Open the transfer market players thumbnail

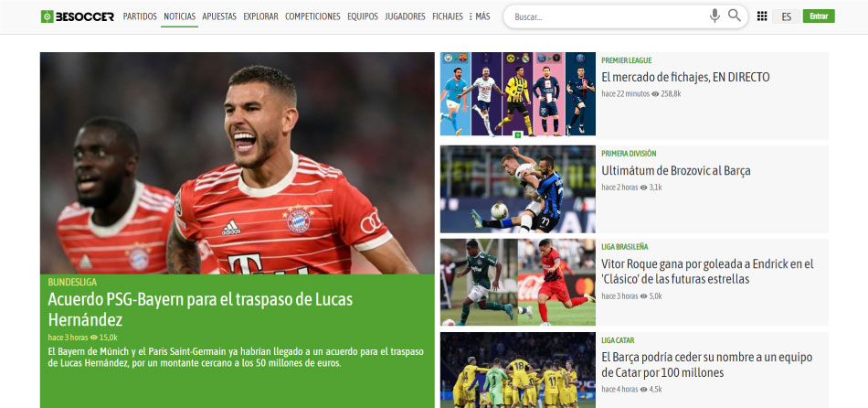pyautogui.click(x=517, y=93)
